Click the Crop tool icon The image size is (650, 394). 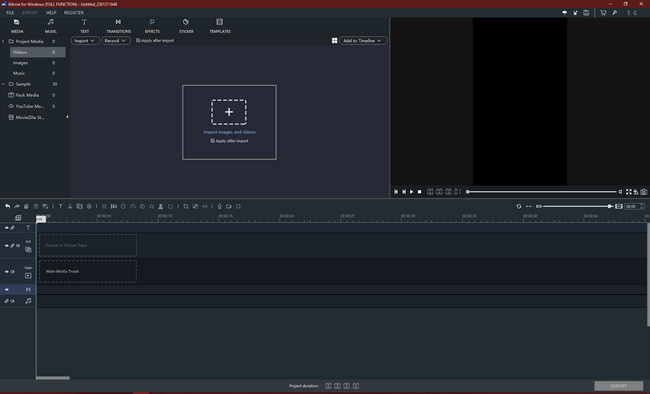pos(186,206)
